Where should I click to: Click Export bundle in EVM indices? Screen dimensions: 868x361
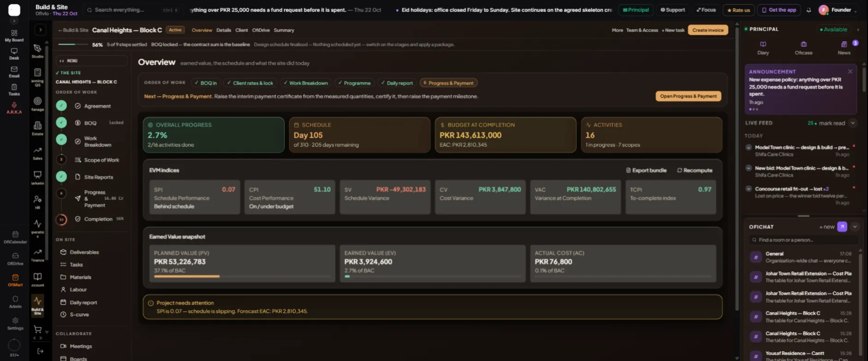646,170
